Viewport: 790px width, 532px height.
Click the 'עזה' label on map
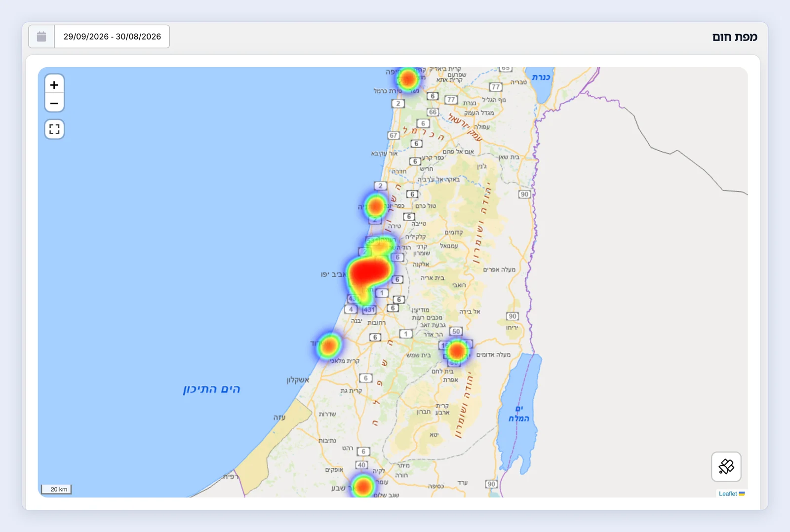(x=279, y=418)
